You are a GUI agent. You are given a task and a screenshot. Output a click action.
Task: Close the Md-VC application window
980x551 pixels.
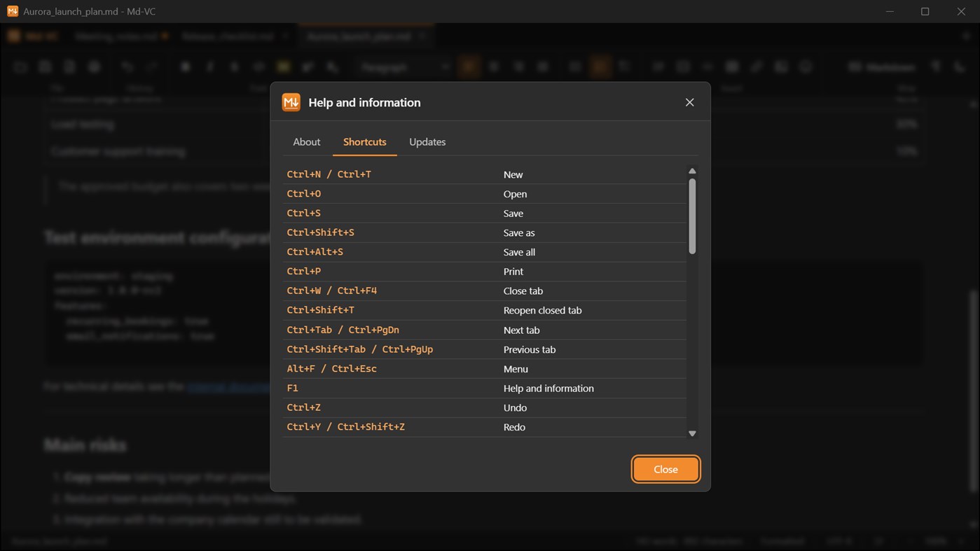(x=961, y=11)
